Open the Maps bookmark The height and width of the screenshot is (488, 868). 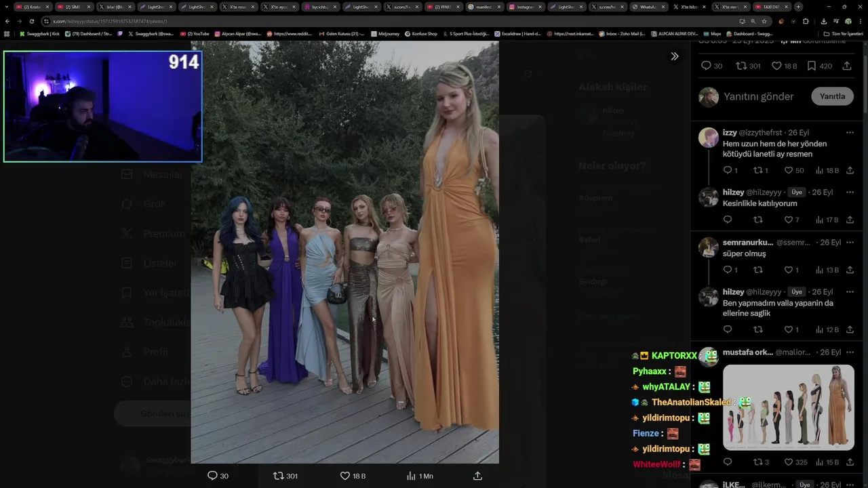(x=712, y=33)
